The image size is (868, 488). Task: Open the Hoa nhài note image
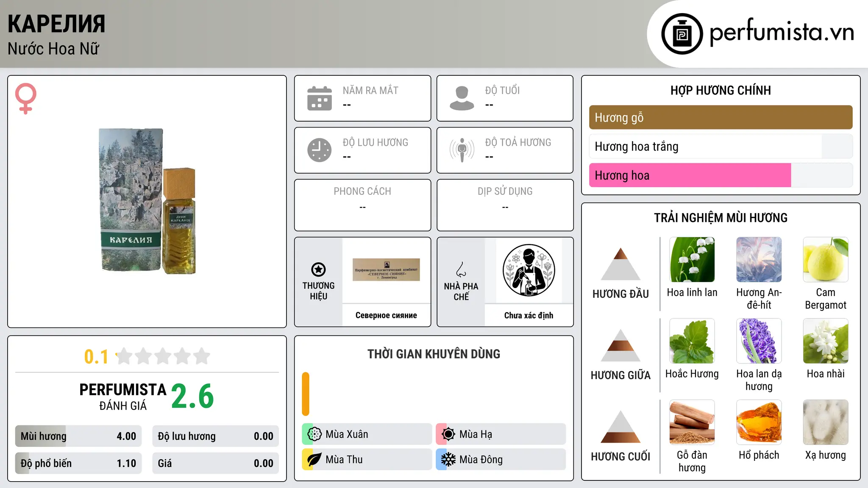(826, 341)
